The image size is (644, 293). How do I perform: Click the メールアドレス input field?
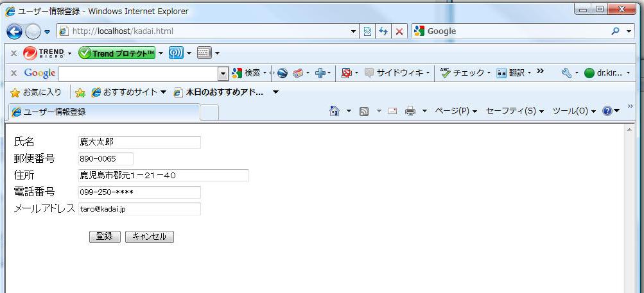tap(139, 209)
